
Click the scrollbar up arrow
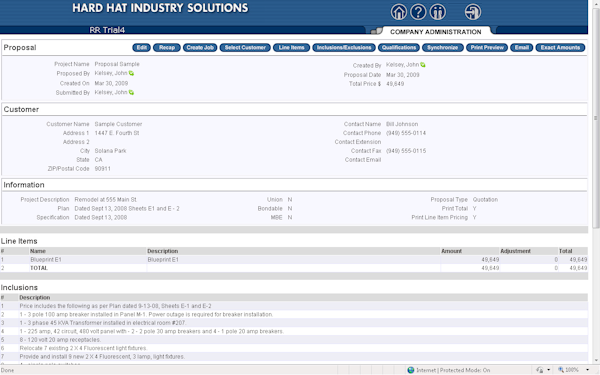(x=596, y=3)
